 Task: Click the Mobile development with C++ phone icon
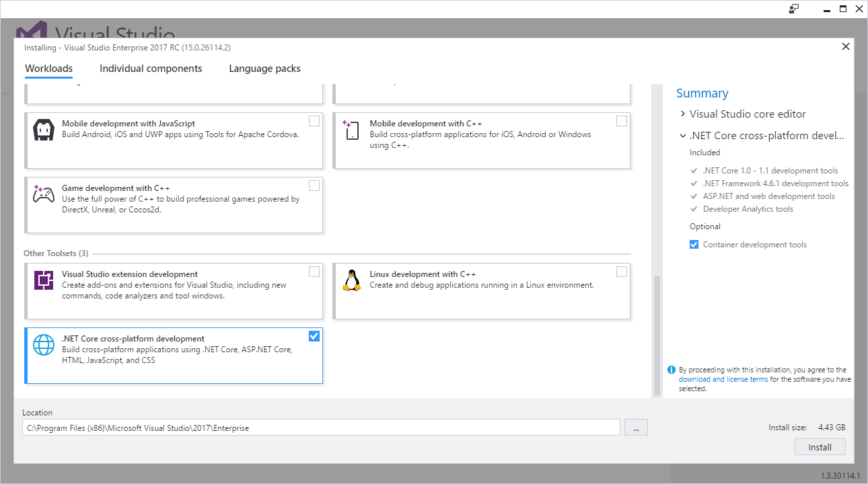(351, 130)
